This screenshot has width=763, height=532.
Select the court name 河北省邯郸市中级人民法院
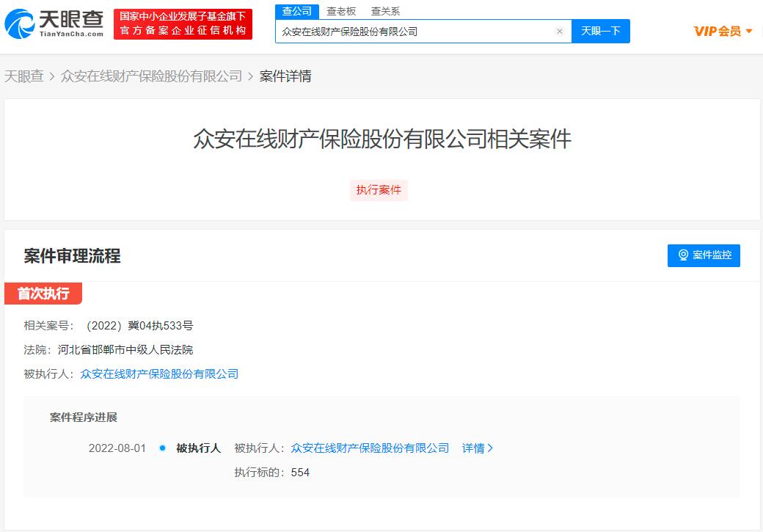(x=125, y=349)
